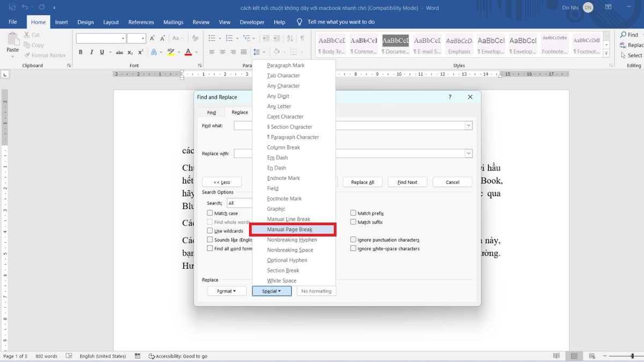The width and height of the screenshot is (644, 362).
Task: Collapse options with the Less button
Action: [x=222, y=182]
